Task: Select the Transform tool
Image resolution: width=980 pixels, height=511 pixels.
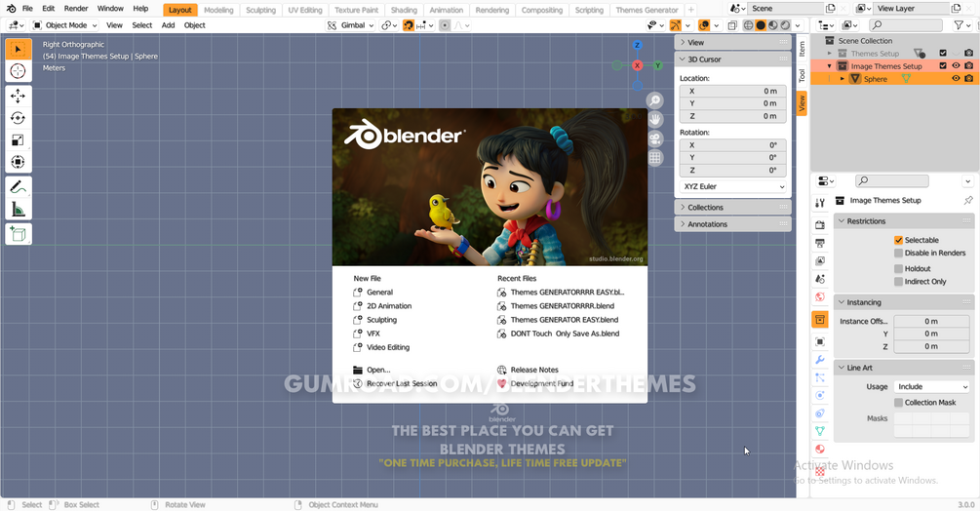Action: 19,162
